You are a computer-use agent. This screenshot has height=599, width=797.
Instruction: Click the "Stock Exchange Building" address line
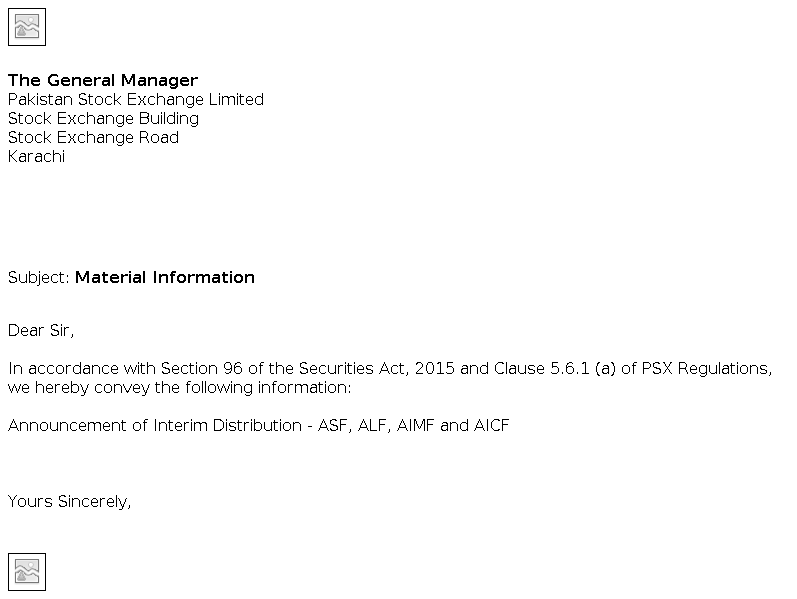[x=103, y=118]
